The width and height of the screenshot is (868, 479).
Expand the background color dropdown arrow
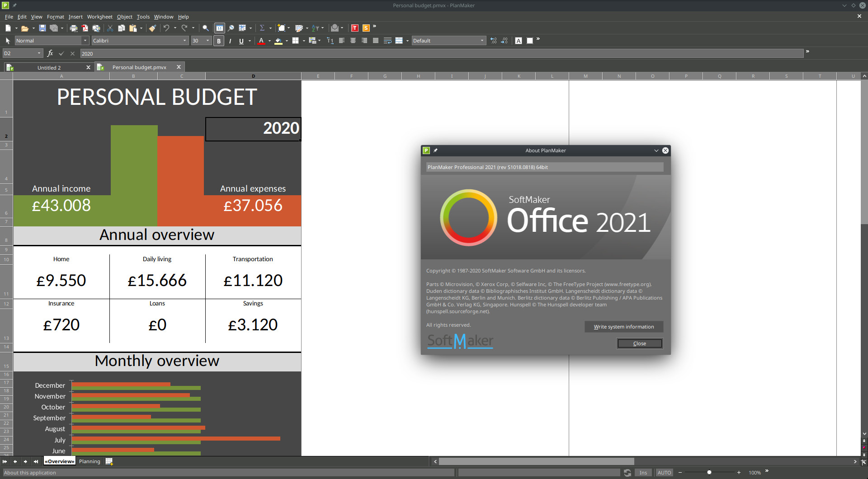coord(287,41)
